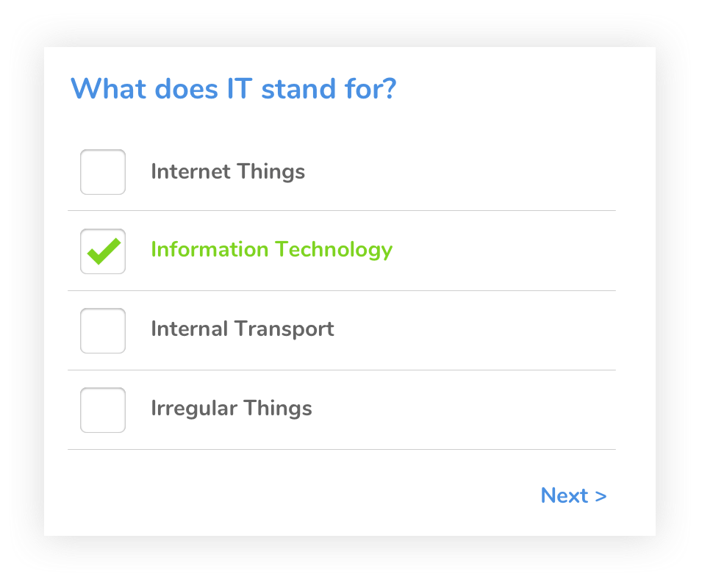Screen dimensions: 713x588
Task: Click the green checkmark icon
Action: [x=104, y=251]
